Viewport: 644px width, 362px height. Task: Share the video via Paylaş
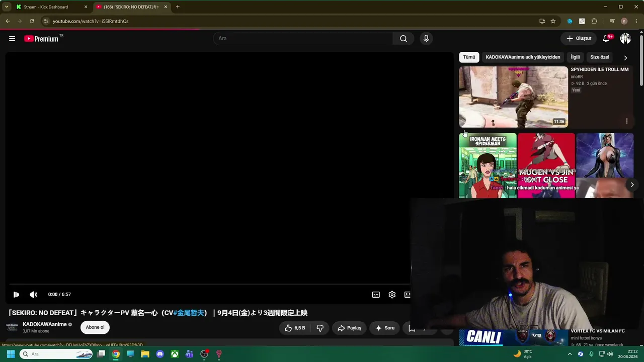click(349, 328)
